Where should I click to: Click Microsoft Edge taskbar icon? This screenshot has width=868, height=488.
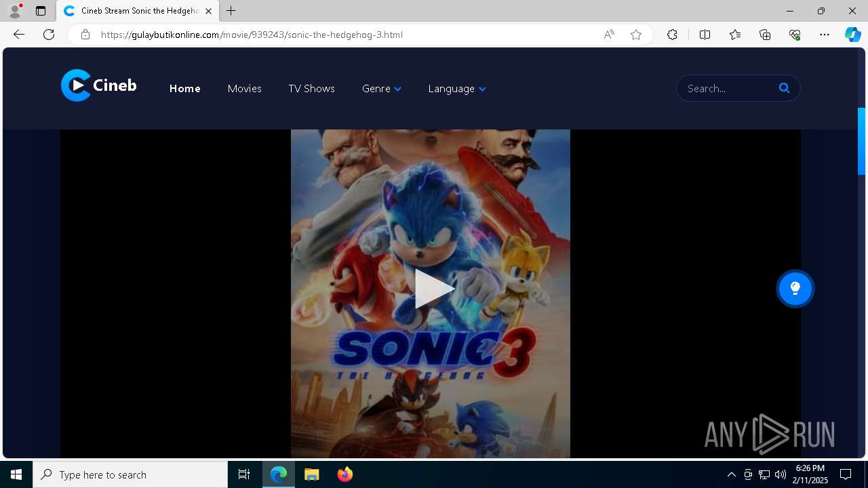[279, 474]
